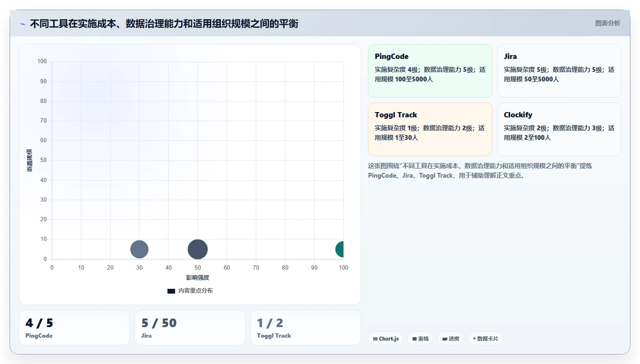Click the lightning icon beside the title
The height and width of the screenshot is (364, 640).
point(23,24)
